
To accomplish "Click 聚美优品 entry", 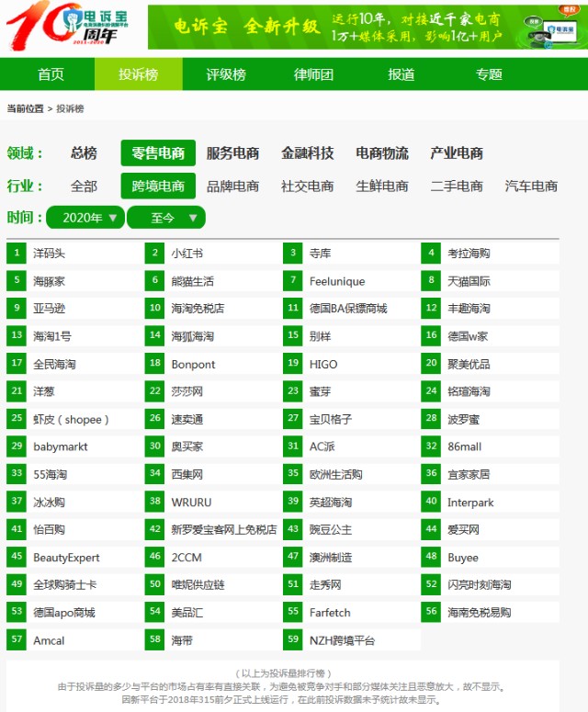I will pos(490,364).
